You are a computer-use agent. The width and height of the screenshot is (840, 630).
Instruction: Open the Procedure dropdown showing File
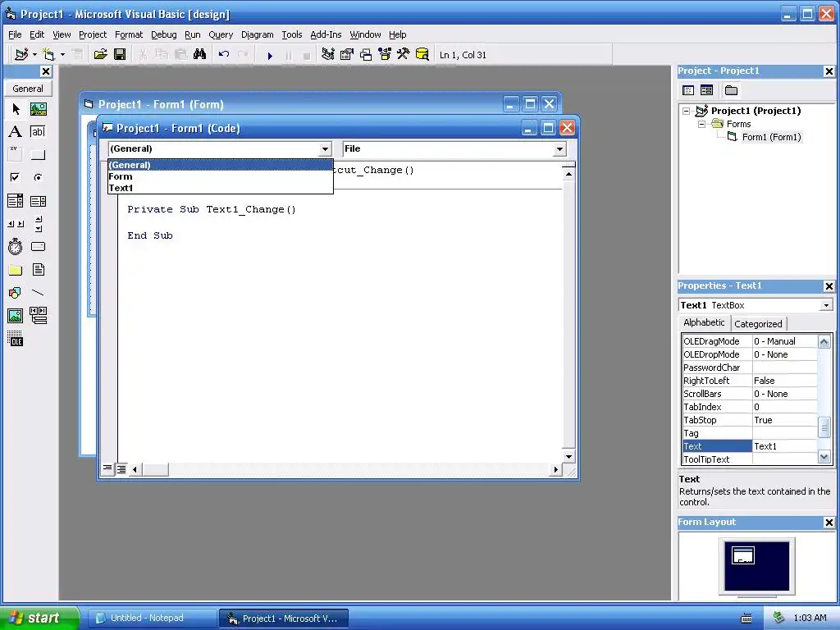pos(559,149)
